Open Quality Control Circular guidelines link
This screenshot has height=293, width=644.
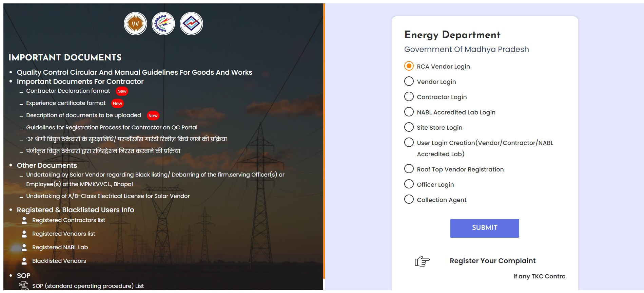click(134, 72)
